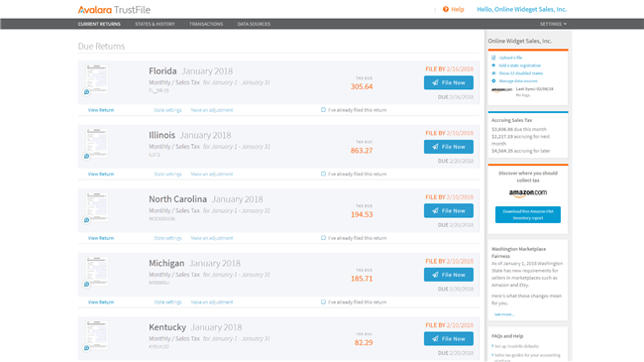The height and width of the screenshot is (362, 644).
Task: Click the Due Returns heading
Action: click(x=101, y=46)
